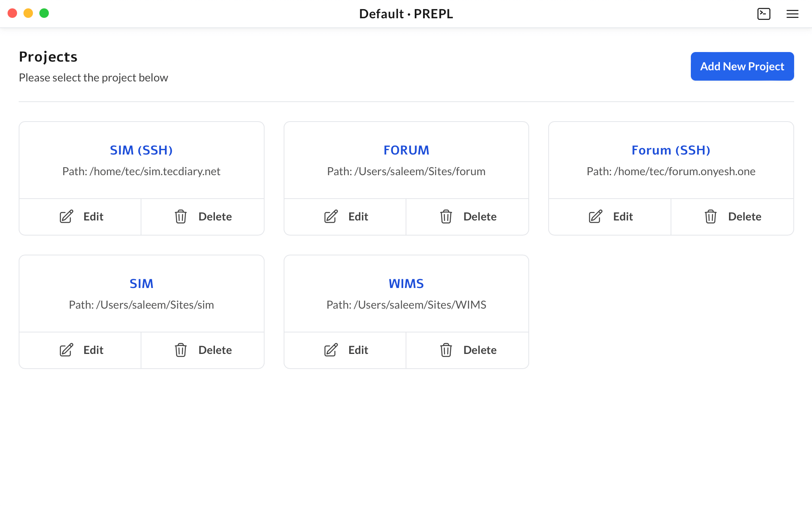The image size is (812, 514).
Task: Open the FORUM project
Action: 406,150
